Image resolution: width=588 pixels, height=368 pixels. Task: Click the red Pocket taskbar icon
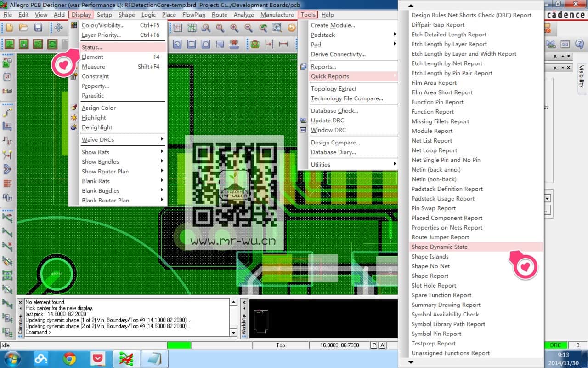tap(97, 358)
